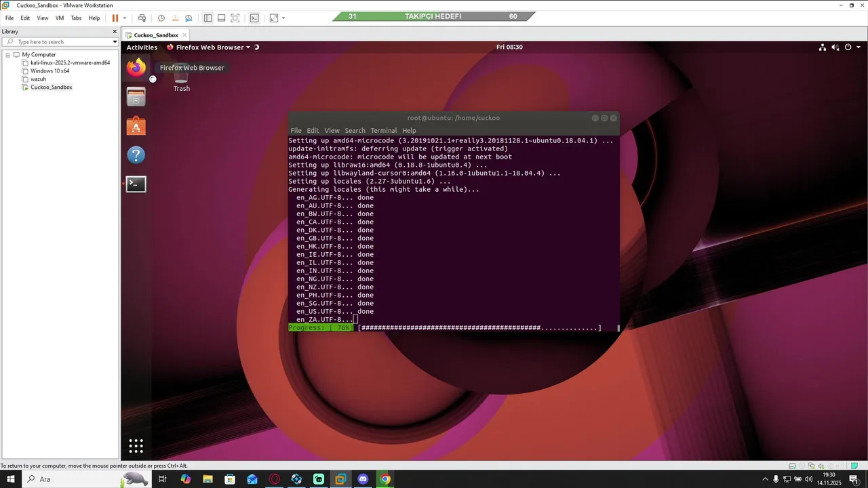
Task: Toggle the thumbnail bar view icon
Action: 221,18
